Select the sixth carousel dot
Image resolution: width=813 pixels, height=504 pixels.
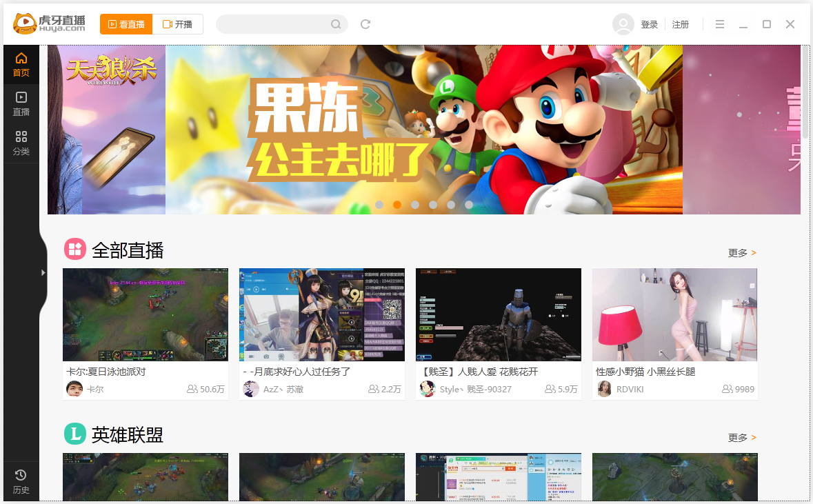(469, 205)
